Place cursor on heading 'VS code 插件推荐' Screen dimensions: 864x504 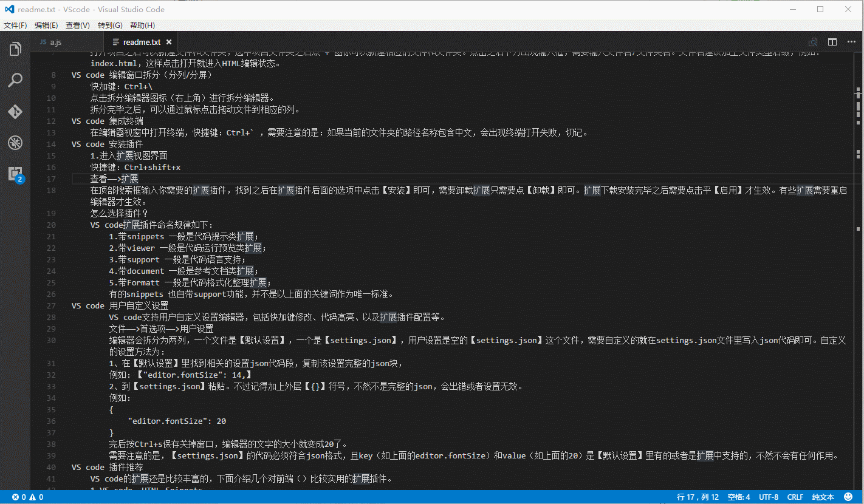click(108, 468)
